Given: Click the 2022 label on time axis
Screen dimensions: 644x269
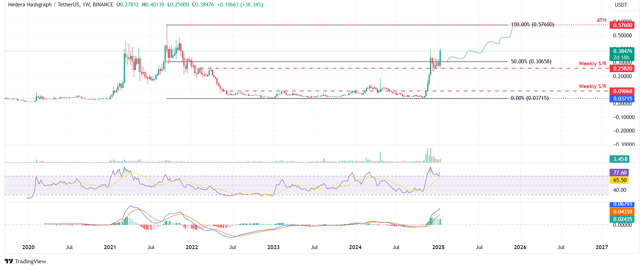Looking at the screenshot, I should click(x=192, y=247).
